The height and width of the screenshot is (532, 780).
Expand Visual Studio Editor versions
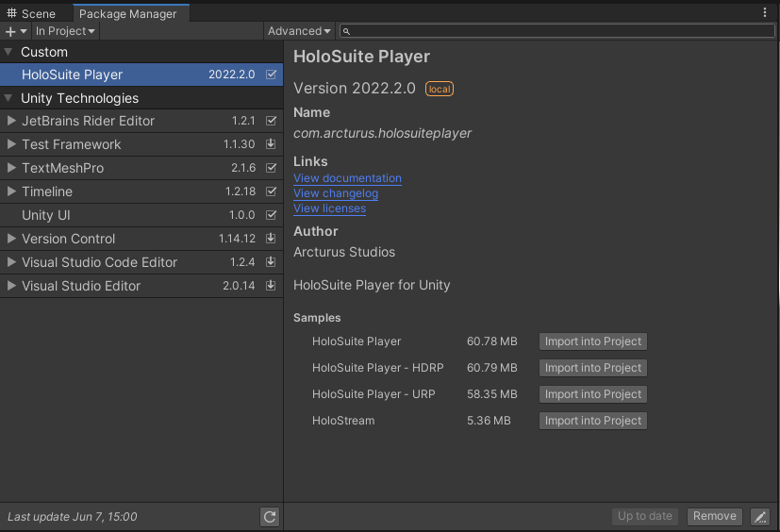pos(11,286)
